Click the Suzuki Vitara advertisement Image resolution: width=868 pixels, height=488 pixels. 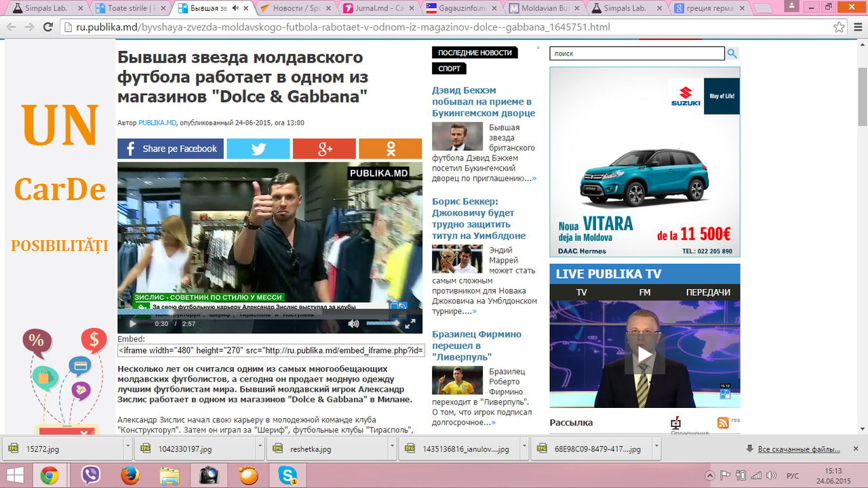(645, 162)
